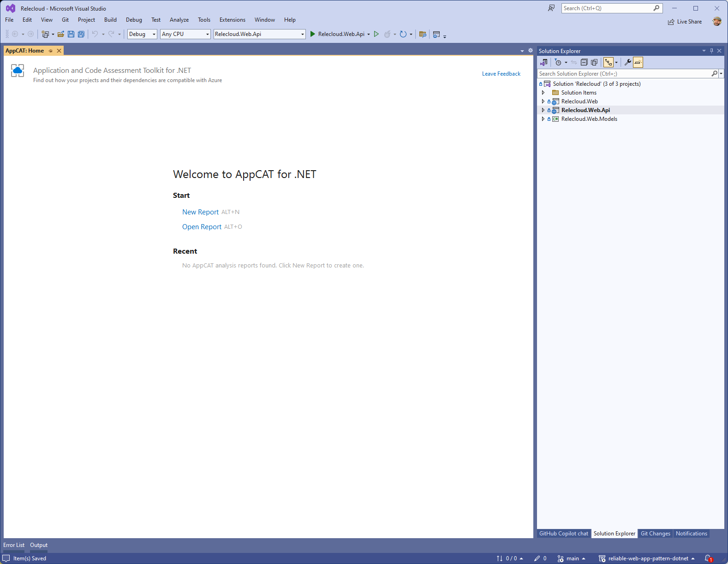Open Properties wrench icon in Solution Explorer
This screenshot has height=564, width=728.
tap(627, 62)
